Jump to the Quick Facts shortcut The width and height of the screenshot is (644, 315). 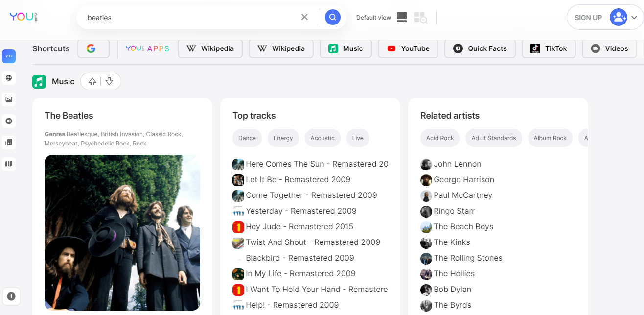(480, 48)
